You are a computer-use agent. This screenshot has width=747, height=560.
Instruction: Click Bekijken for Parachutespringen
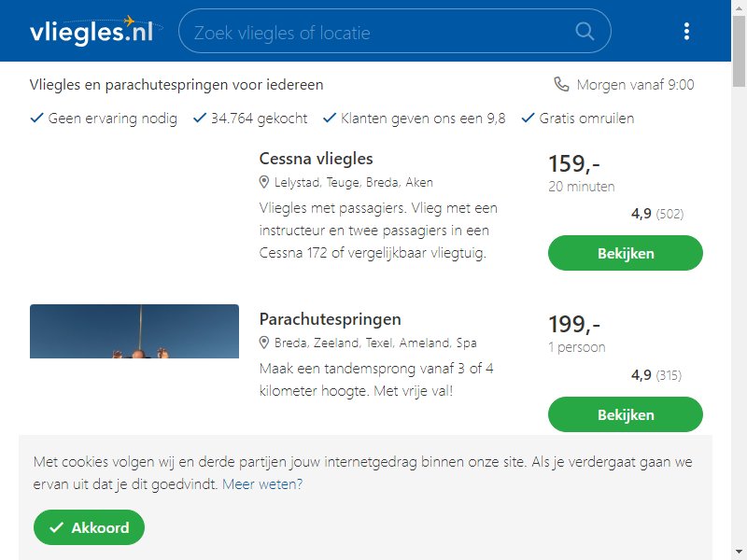625,414
